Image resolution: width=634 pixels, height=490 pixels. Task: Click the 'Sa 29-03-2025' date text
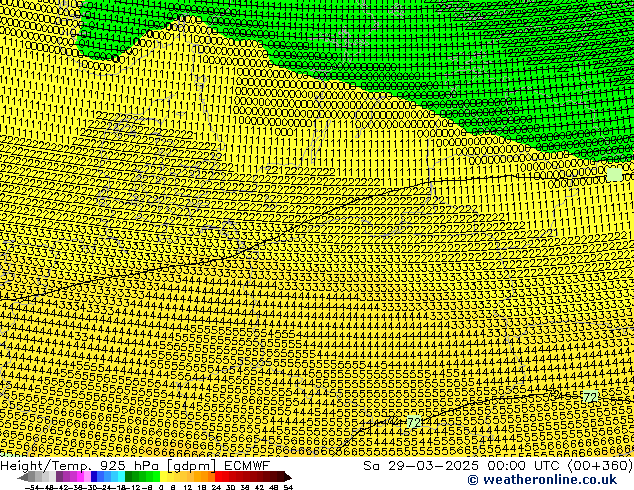(x=421, y=466)
